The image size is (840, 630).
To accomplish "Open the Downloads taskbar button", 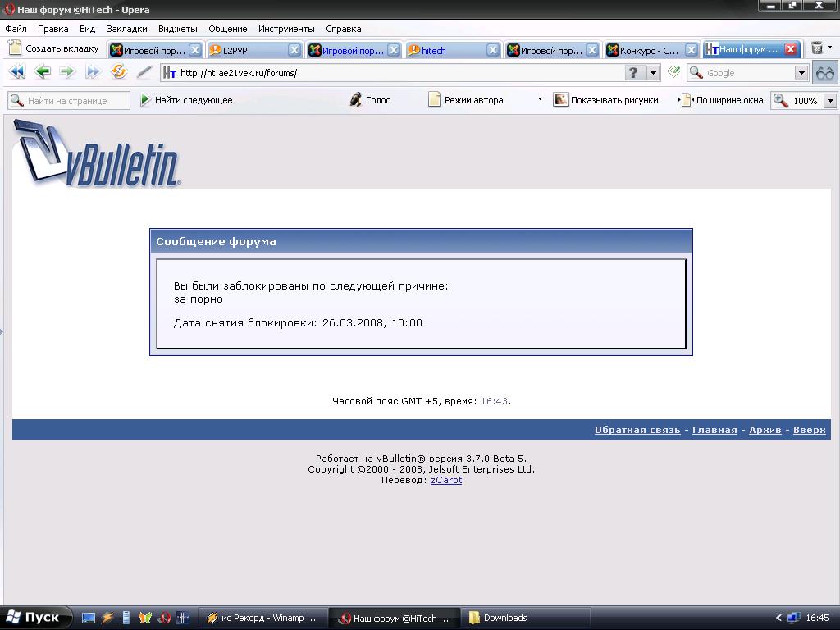I will (x=526, y=619).
